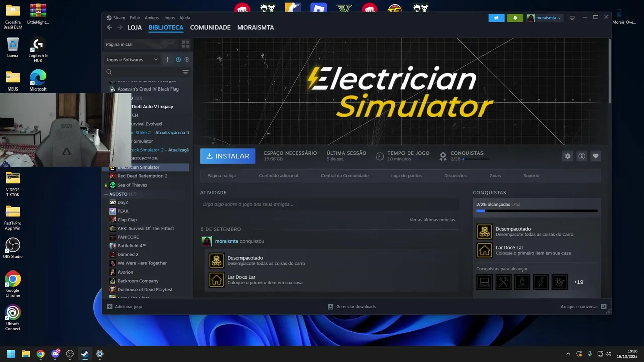
Task: Click the crossed tools locked achievement icon
Action: click(504, 282)
